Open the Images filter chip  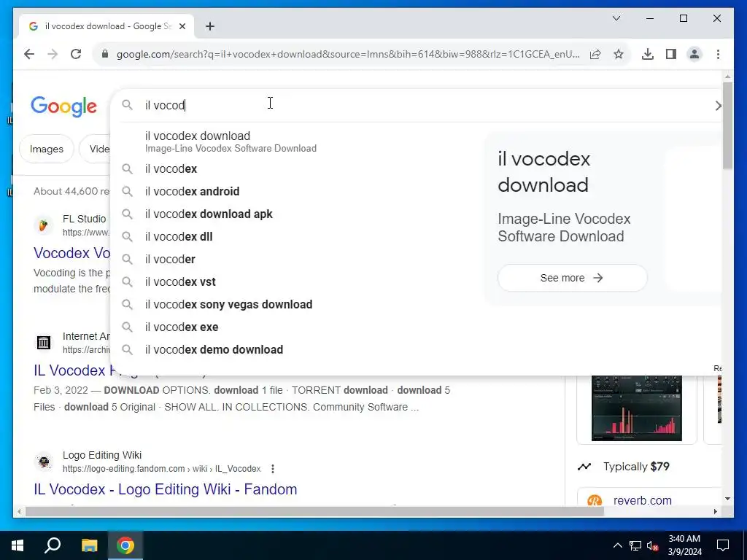(x=47, y=149)
